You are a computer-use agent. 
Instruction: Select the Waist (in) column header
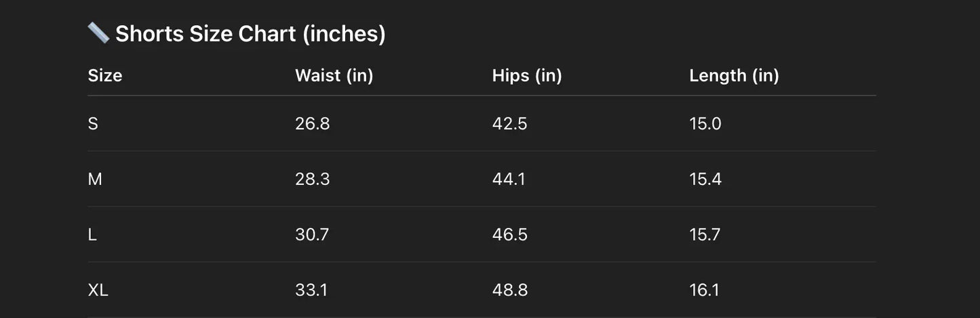point(334,75)
